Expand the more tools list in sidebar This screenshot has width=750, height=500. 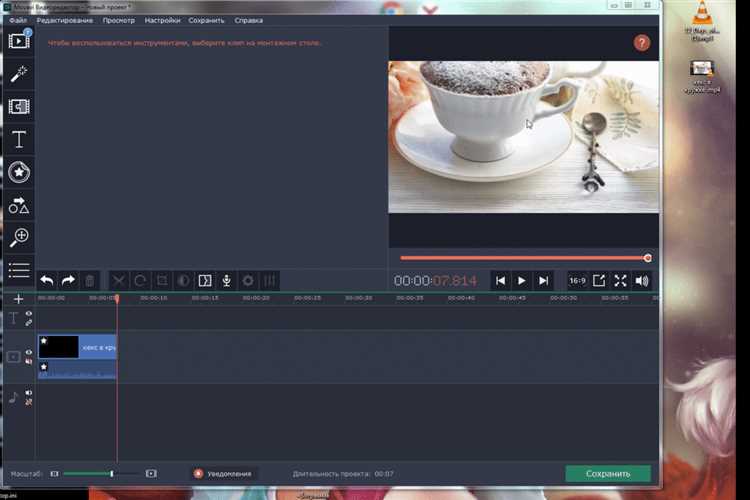18,269
